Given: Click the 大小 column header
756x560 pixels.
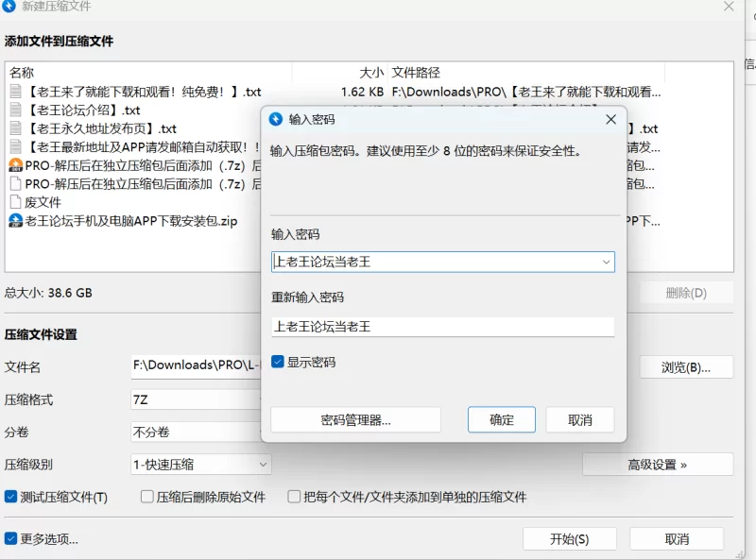Looking at the screenshot, I should coord(340,73).
